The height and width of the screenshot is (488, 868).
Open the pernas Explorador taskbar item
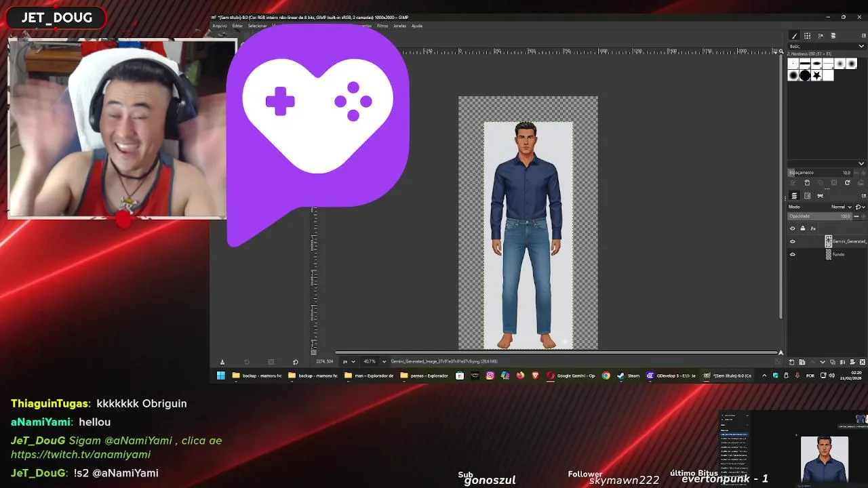pos(425,375)
